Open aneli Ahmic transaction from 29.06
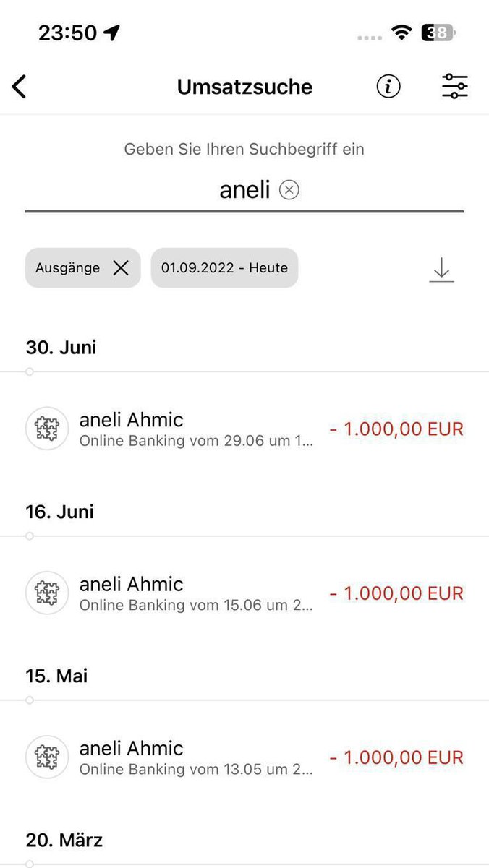The height and width of the screenshot is (868, 489). pos(244,429)
